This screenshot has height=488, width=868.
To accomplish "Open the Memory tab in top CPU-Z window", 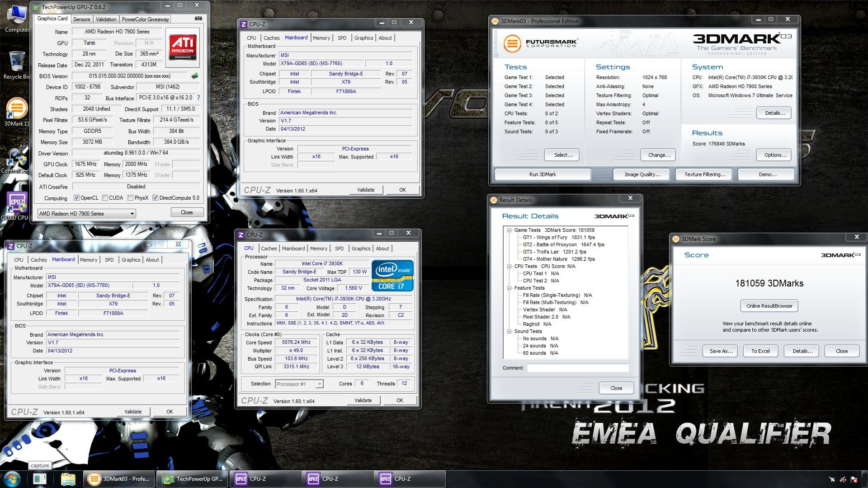I will (321, 38).
